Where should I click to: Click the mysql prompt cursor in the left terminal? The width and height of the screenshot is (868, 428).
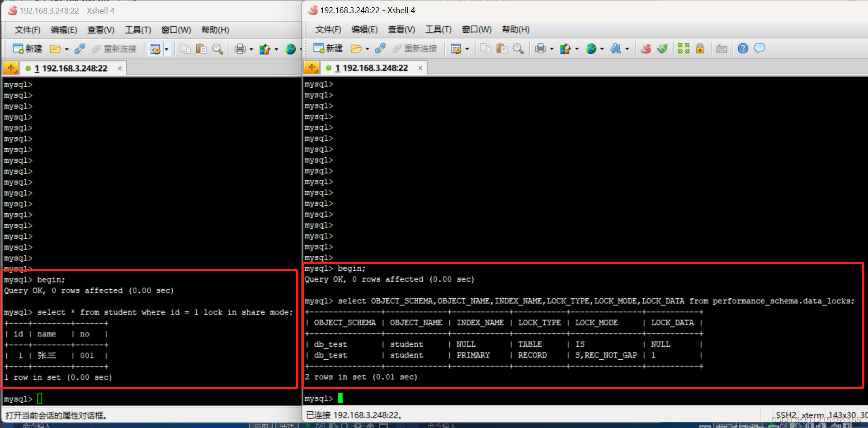click(x=40, y=399)
